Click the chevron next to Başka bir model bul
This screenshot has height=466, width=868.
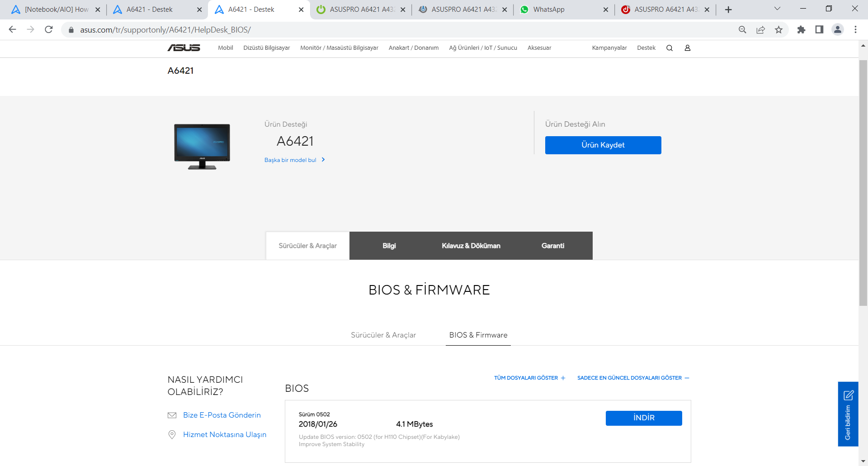323,160
